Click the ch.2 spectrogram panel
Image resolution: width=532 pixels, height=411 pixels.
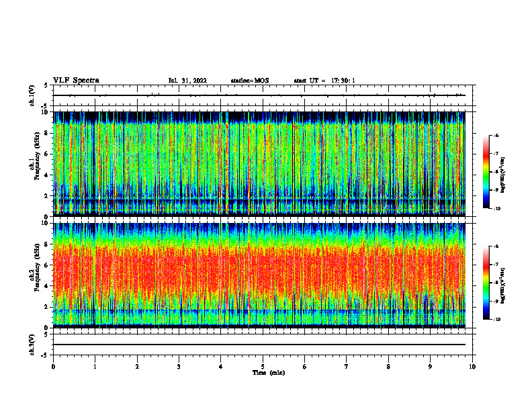click(x=259, y=275)
